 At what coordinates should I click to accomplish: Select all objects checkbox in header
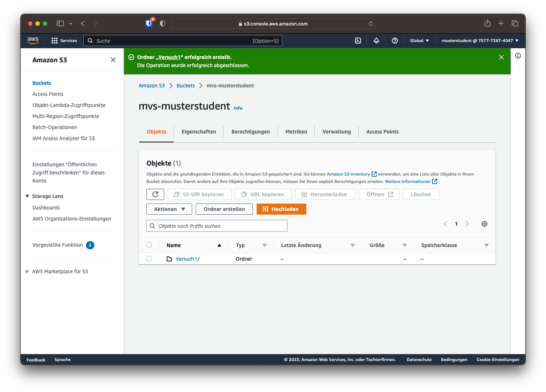click(149, 245)
